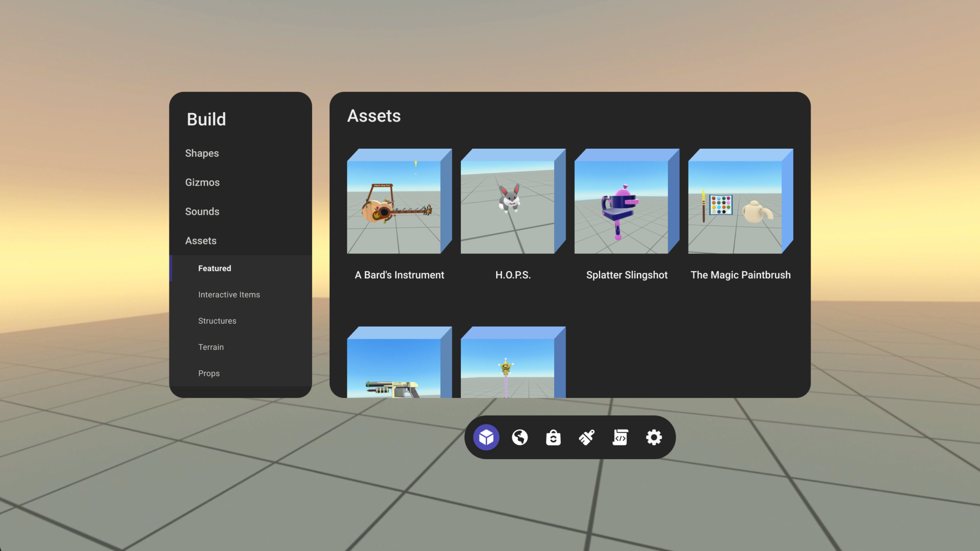The width and height of the screenshot is (980, 551).
Task: Open the asset shop bag icon
Action: tap(553, 437)
